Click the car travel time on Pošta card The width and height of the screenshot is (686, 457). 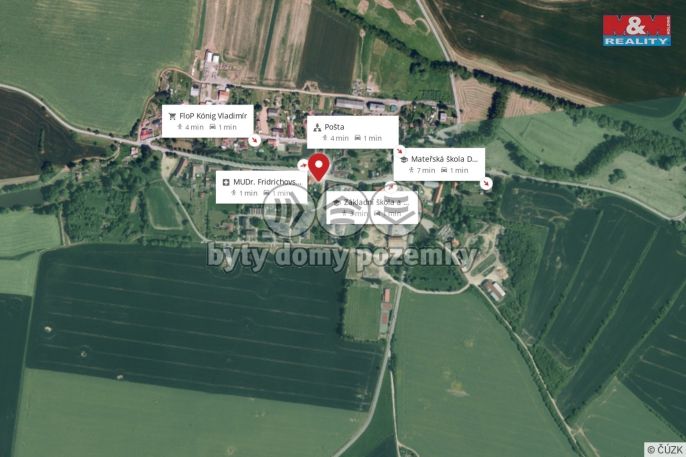(368, 138)
